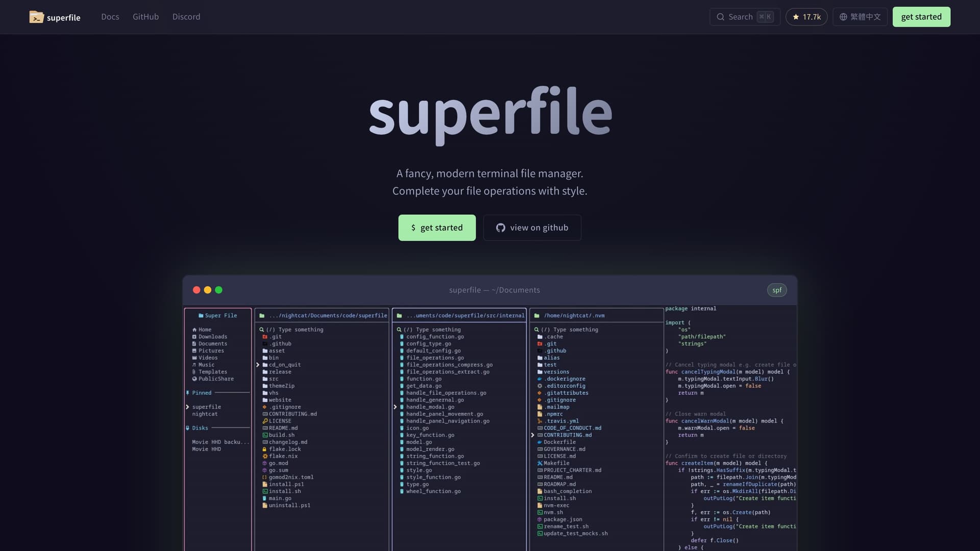Screen dimensions: 980x551
Task: Click the star icon beside 17.7k
Action: click(x=796, y=17)
